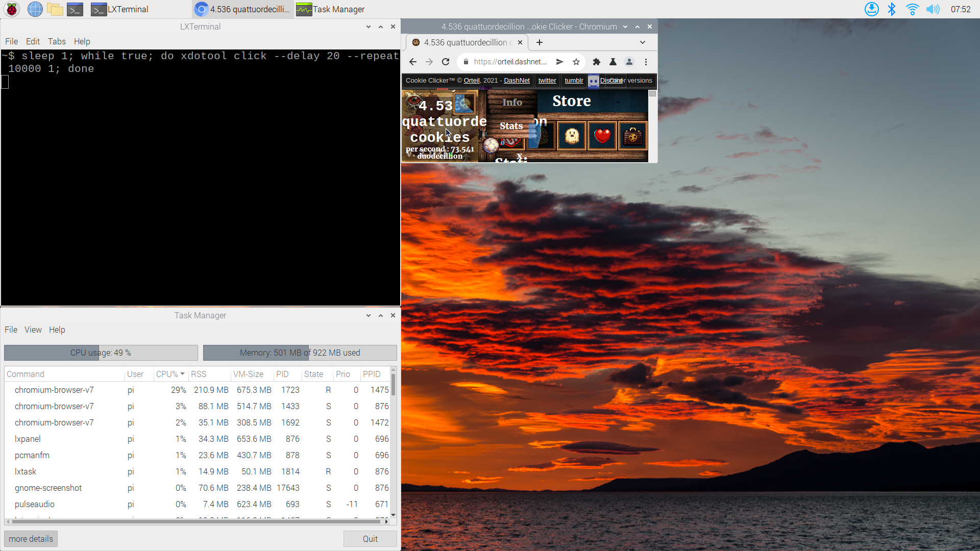Click the tumblr link on DashNet page
Image resolution: width=980 pixels, height=551 pixels.
coord(574,80)
